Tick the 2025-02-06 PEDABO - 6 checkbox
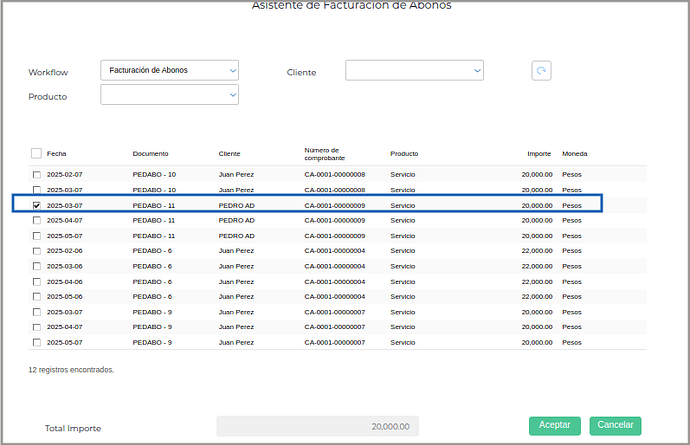The height and width of the screenshot is (445, 690). pyautogui.click(x=37, y=251)
